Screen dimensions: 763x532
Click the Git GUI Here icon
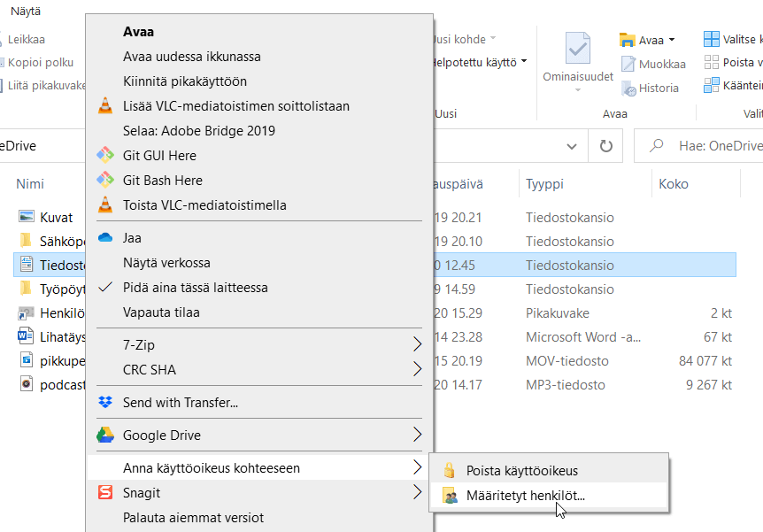(105, 156)
